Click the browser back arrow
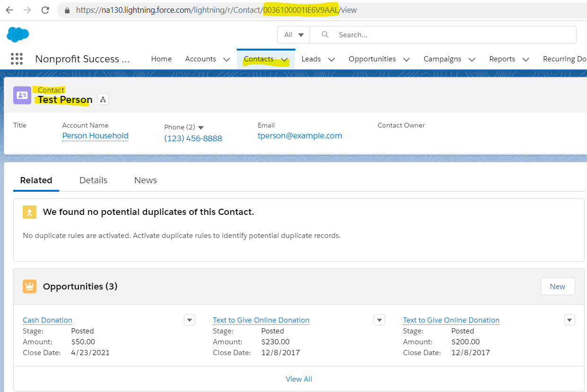587x392 pixels. click(9, 10)
